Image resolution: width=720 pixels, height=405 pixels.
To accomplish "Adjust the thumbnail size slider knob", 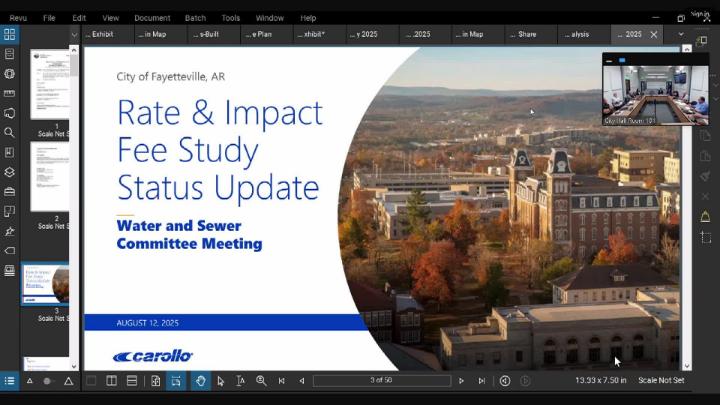I will 47,381.
